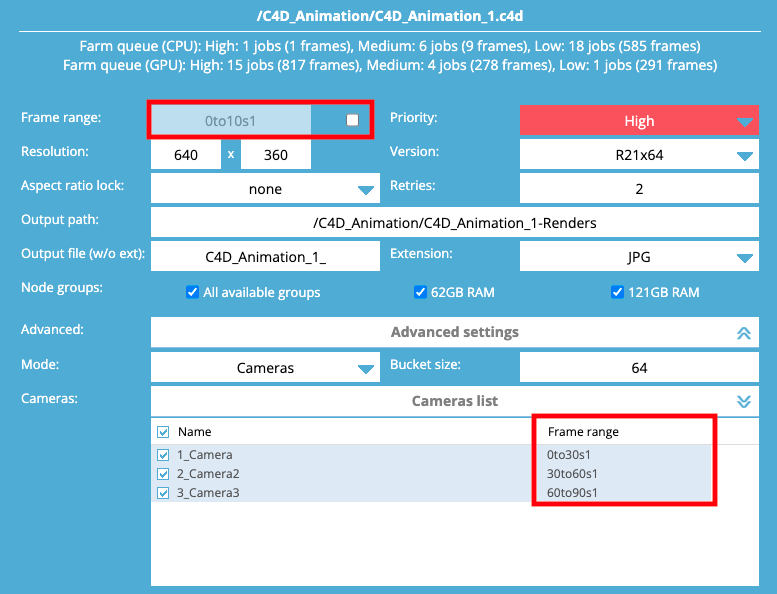
Task: Click the Farm queue (GPU) status line
Action: click(390, 65)
